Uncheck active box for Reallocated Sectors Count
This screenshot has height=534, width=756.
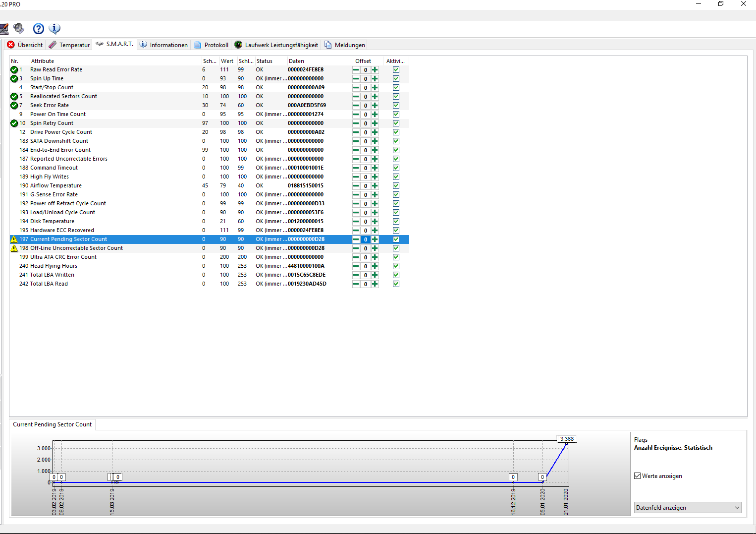click(x=396, y=97)
